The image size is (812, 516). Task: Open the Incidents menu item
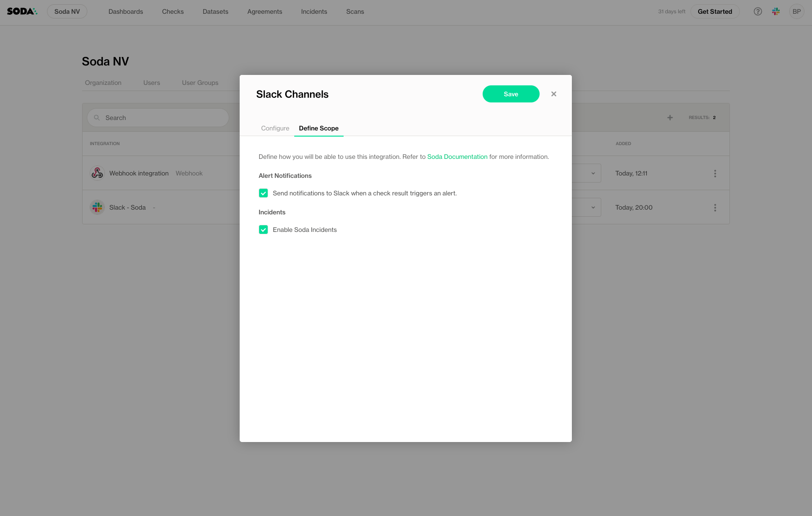[314, 11]
